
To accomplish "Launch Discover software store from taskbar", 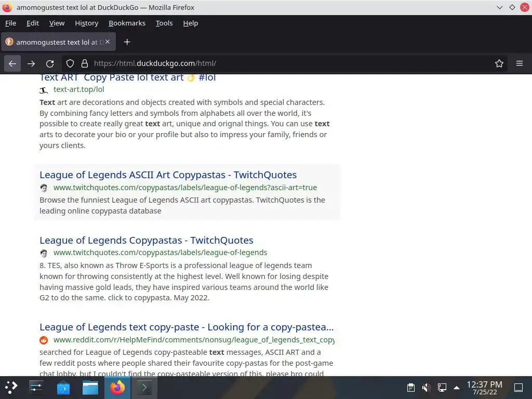I will (63, 388).
